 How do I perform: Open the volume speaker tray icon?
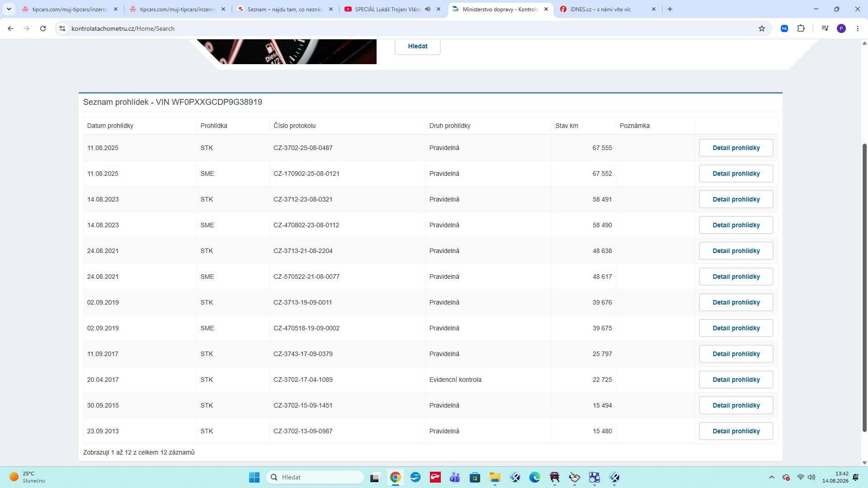(811, 477)
